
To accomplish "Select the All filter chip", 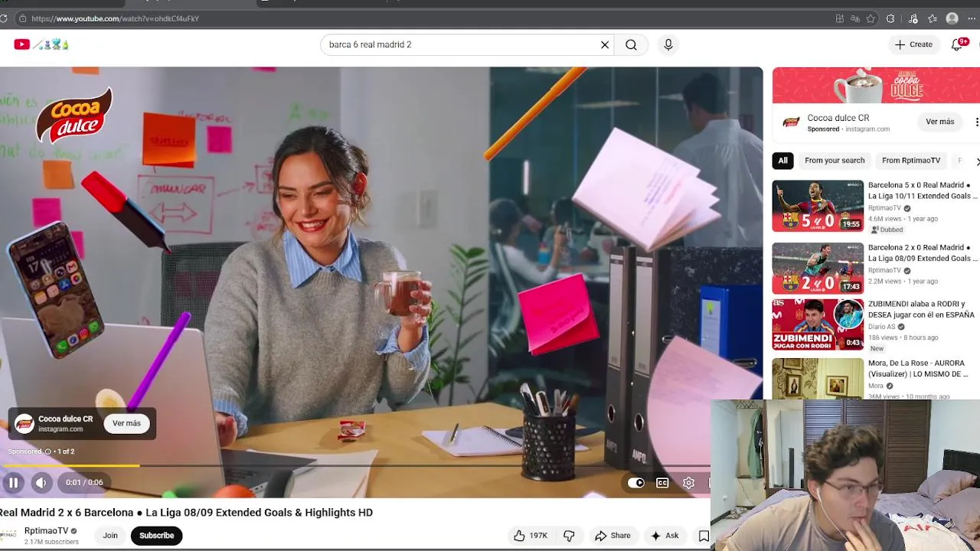I will point(782,161).
